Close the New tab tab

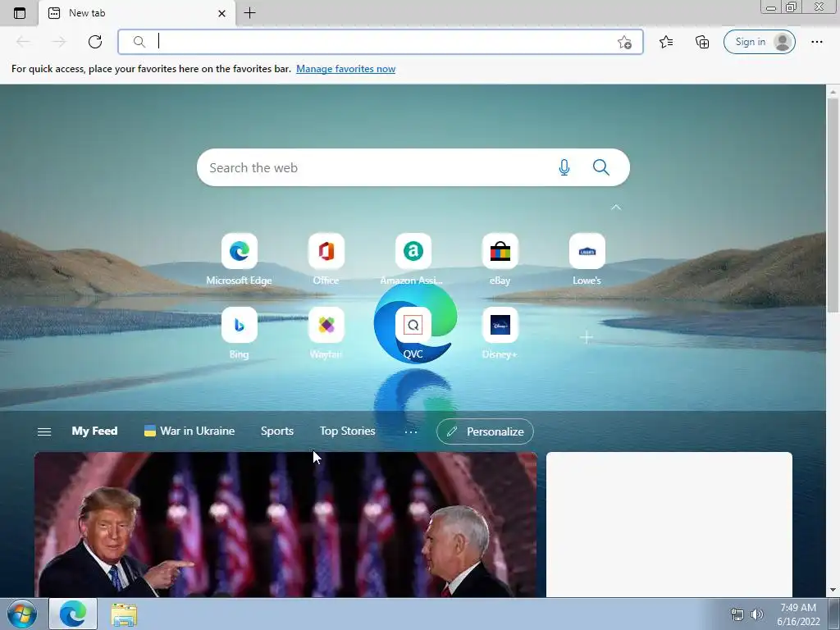[x=221, y=13]
